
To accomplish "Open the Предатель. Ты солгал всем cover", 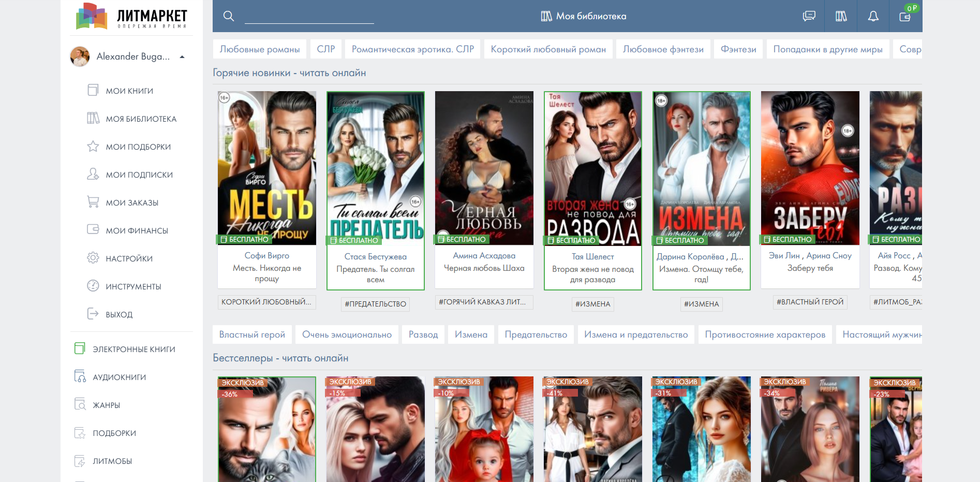I will click(x=376, y=168).
